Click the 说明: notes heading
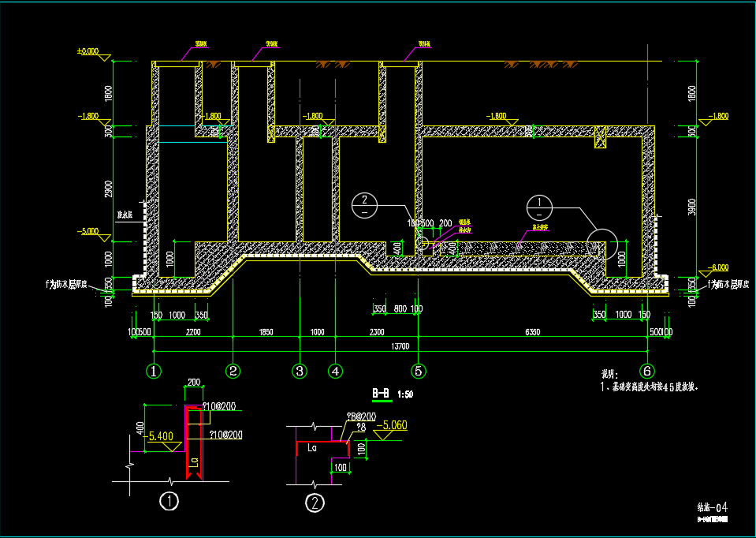Viewport: 756px width, 538px height. (x=609, y=375)
